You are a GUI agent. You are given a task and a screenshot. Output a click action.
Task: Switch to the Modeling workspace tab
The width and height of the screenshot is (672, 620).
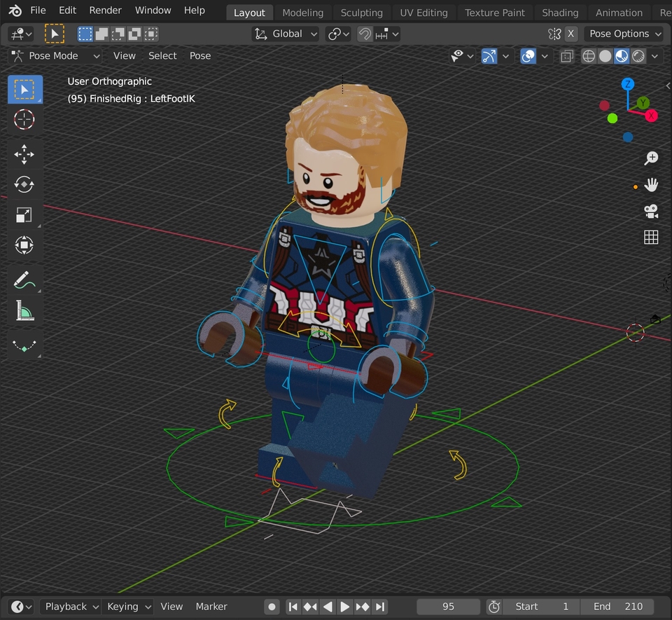tap(303, 13)
